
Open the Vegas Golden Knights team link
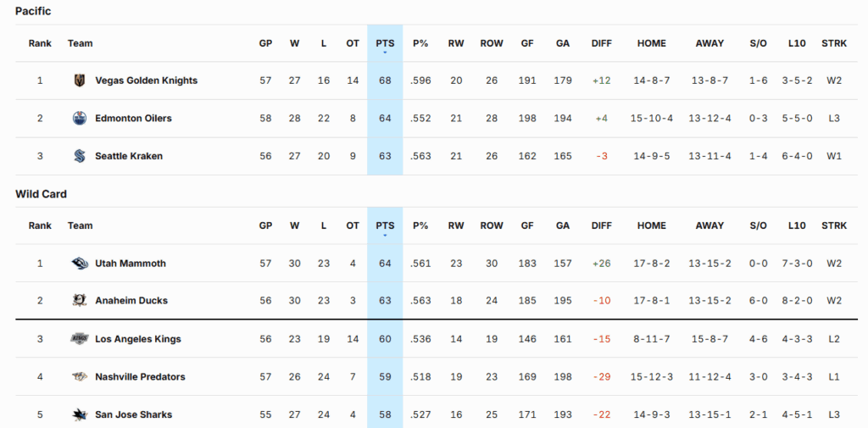click(146, 81)
